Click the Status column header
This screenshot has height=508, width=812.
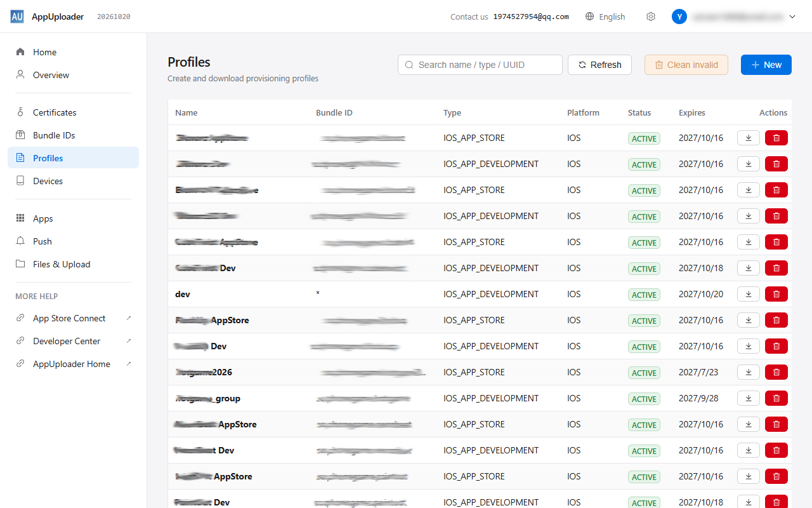639,113
